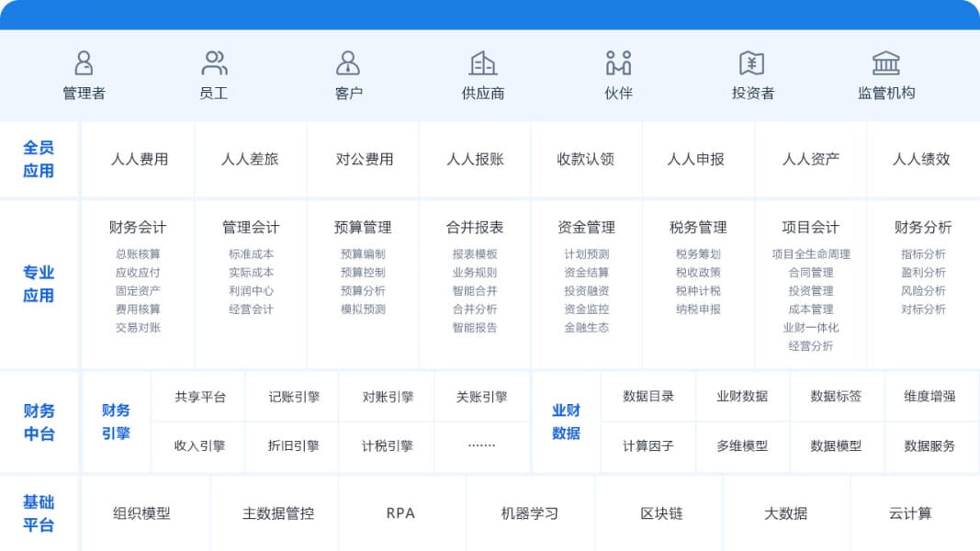Open the 人人费用 application card
980x551 pixels.
point(138,158)
